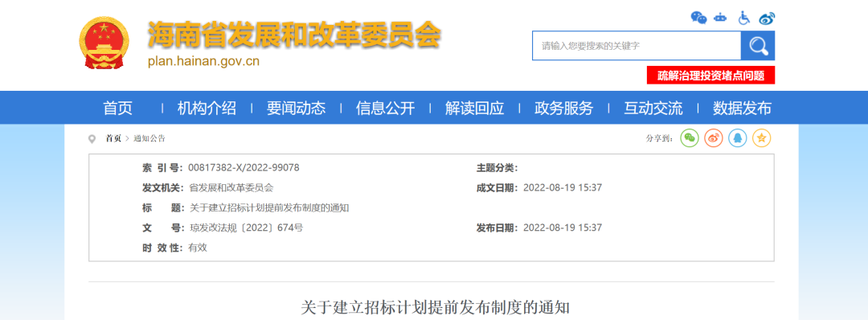The height and width of the screenshot is (320, 868).
Task: Click the article heading 关于建立招标计划提前发布制度的通知
Action: (x=435, y=307)
